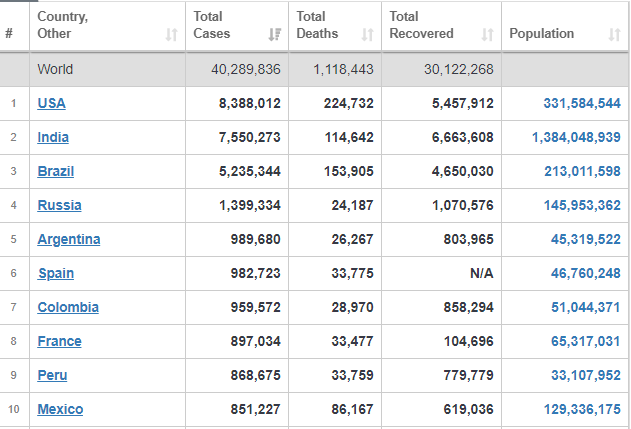Select Peru total deaths 33,759

coord(352,375)
